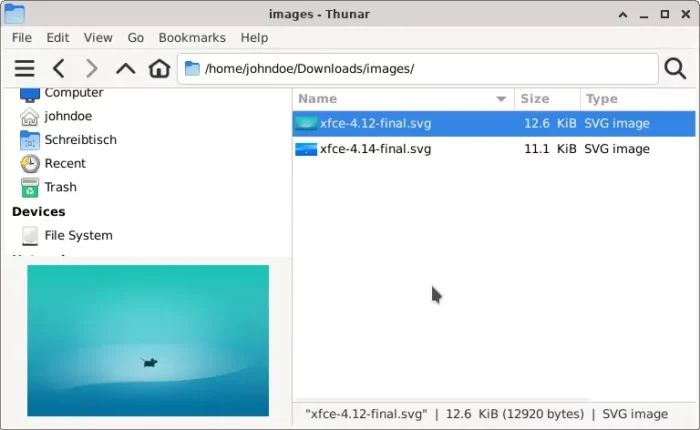Click the search magnifier icon
The width and height of the screenshot is (700, 430).
tap(675, 69)
